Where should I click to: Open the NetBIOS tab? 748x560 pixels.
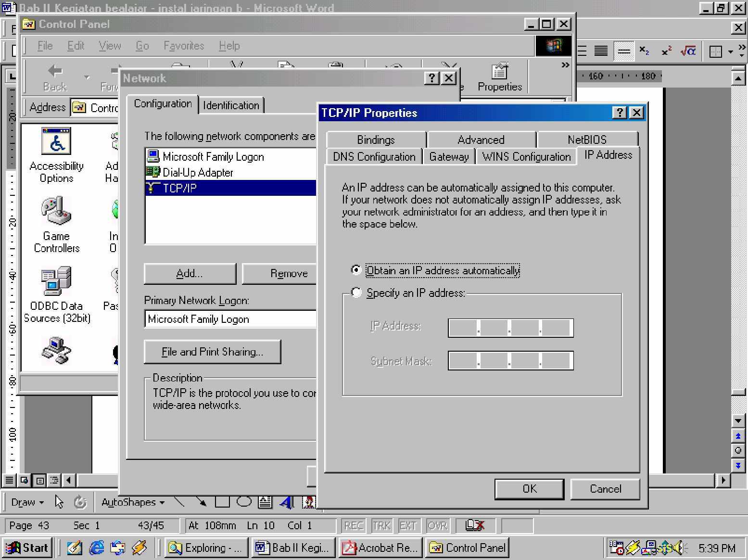[x=587, y=140]
